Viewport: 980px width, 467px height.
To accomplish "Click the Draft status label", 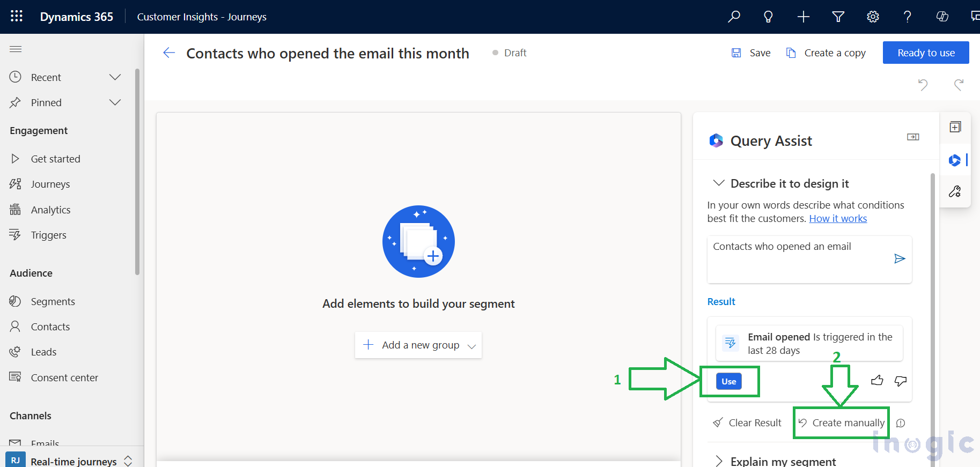I will [x=515, y=53].
